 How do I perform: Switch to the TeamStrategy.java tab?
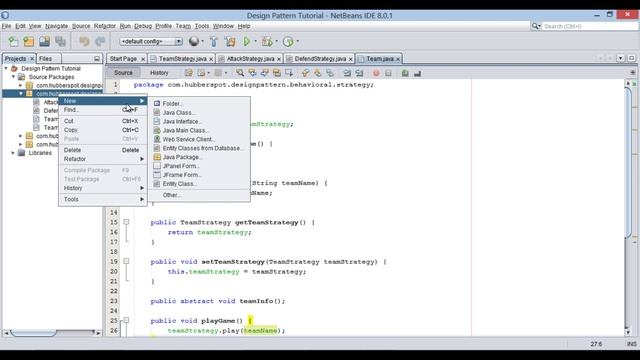click(182, 59)
